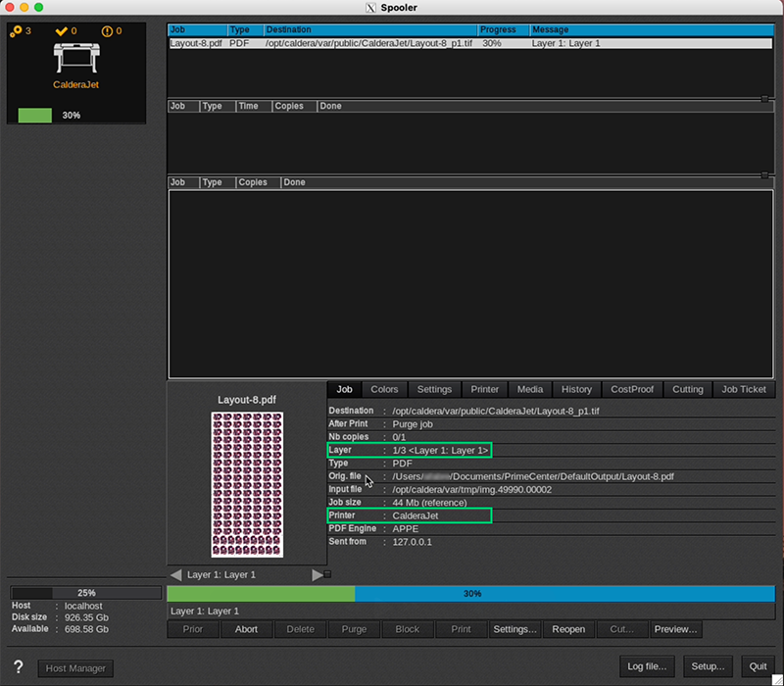Open the Host Manager
784x686 pixels.
(75, 667)
